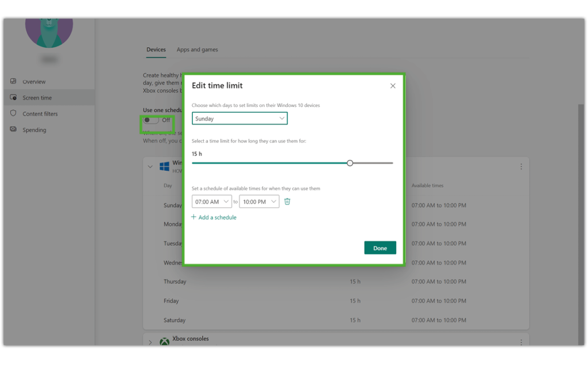The height and width of the screenshot is (368, 588).
Task: Toggle the Use one schedule switch
Action: 151,120
